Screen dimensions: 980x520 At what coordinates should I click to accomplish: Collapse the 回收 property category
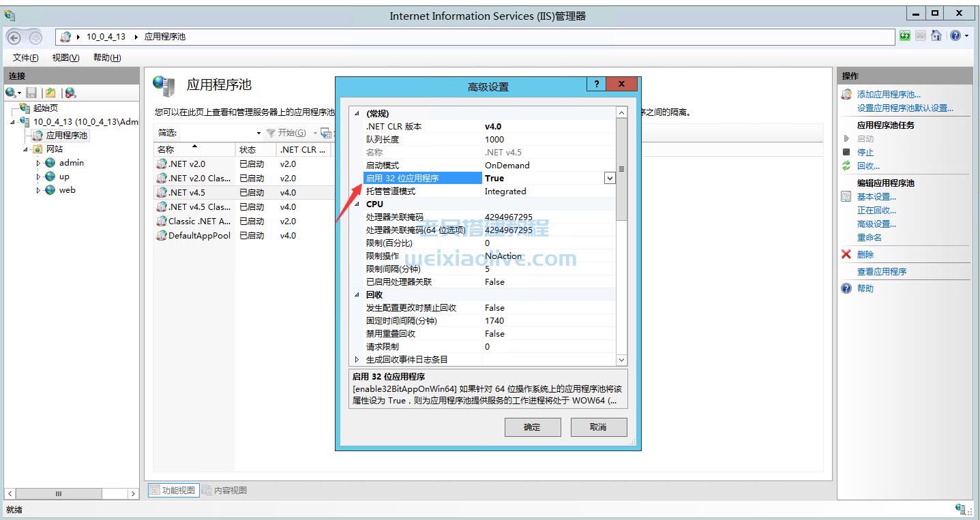pyautogui.click(x=356, y=294)
